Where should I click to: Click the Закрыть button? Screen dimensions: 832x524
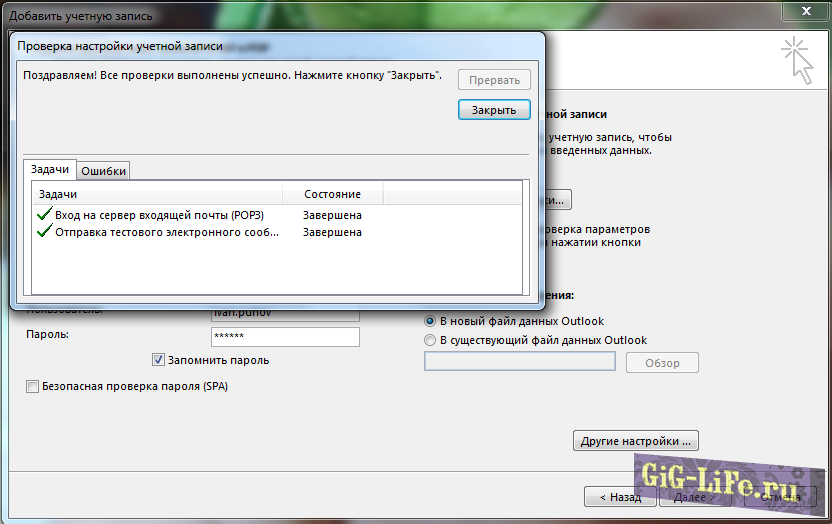click(x=494, y=110)
